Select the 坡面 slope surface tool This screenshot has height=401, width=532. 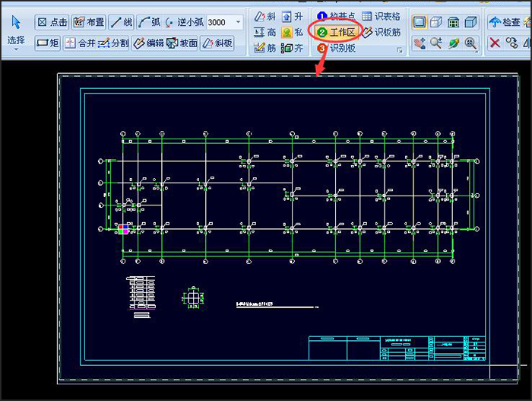click(182, 43)
